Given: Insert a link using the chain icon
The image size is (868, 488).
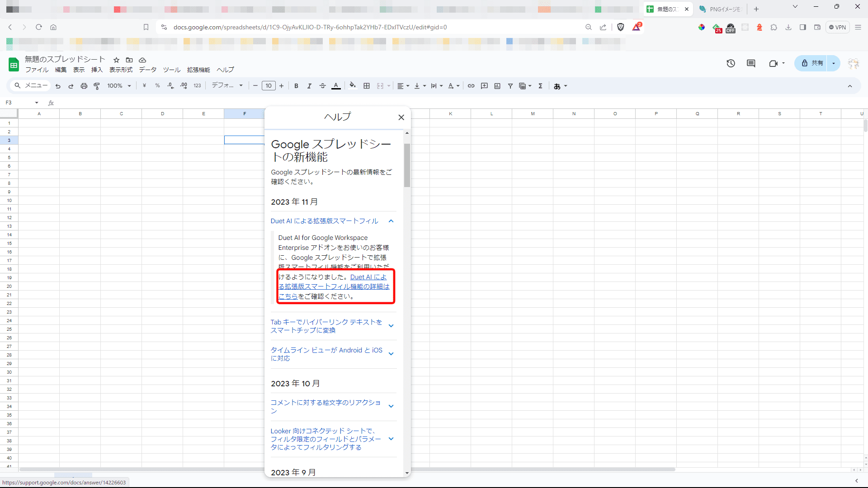Looking at the screenshot, I should pos(471,86).
